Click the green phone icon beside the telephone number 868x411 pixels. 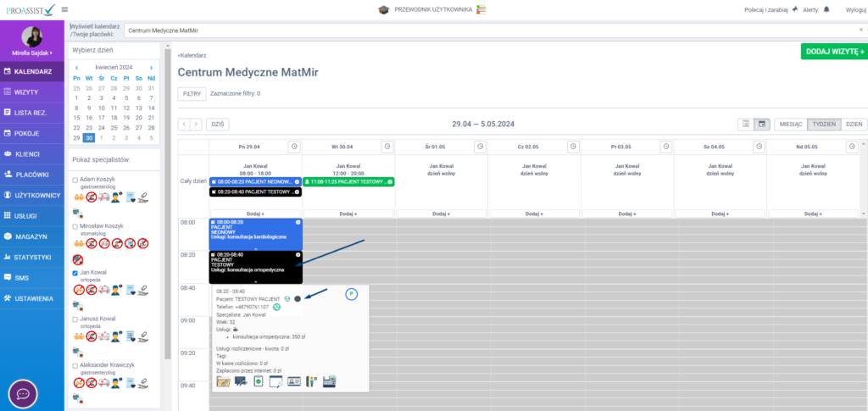pyautogui.click(x=276, y=307)
